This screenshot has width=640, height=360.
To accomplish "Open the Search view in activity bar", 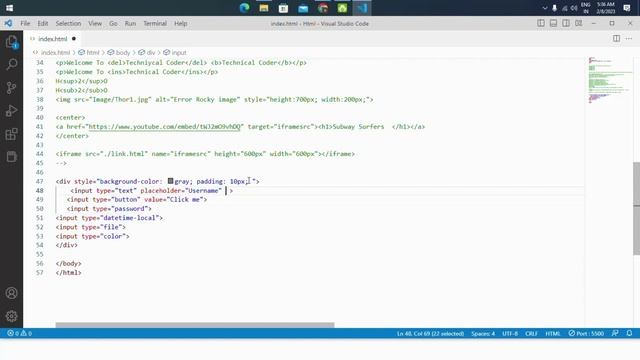I will [x=11, y=64].
